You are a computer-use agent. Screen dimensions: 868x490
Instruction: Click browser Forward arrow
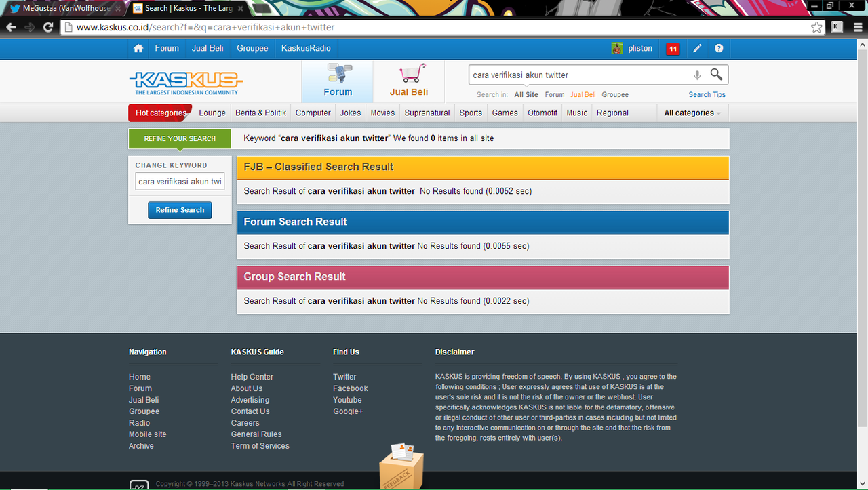(x=29, y=27)
